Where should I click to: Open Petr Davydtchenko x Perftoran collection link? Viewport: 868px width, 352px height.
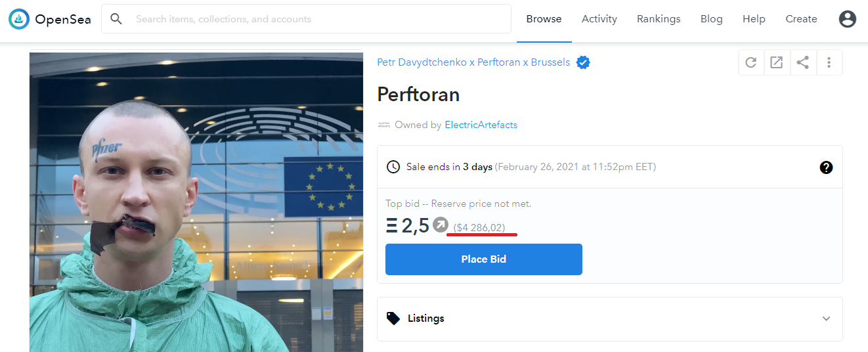473,62
